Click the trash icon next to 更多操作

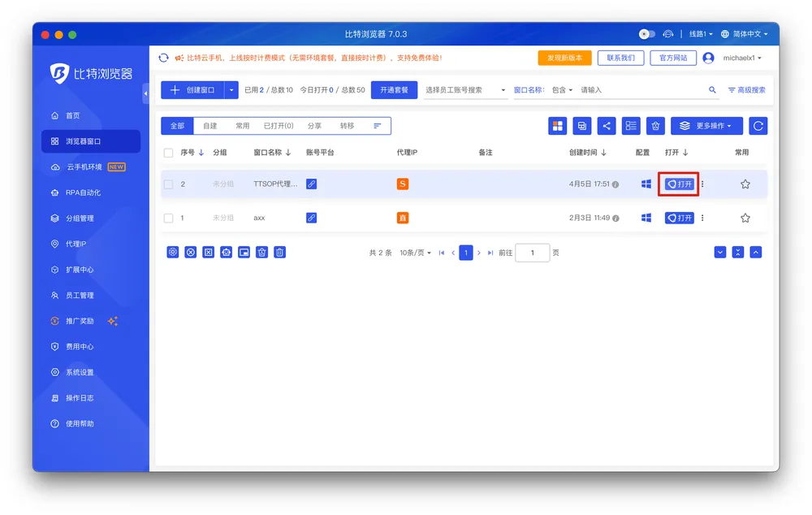pyautogui.click(x=656, y=126)
